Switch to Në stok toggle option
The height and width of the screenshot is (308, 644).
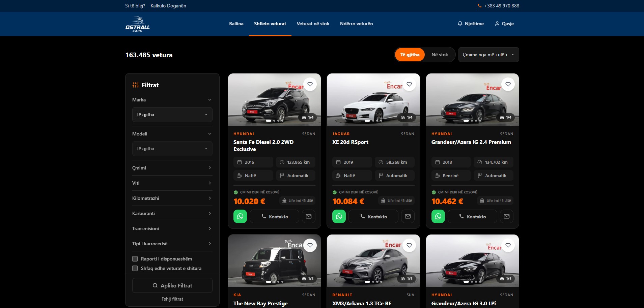[440, 55]
